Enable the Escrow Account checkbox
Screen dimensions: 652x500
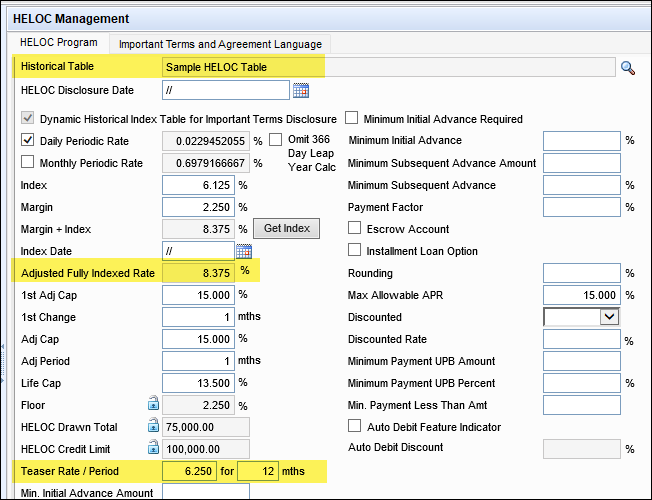click(354, 229)
